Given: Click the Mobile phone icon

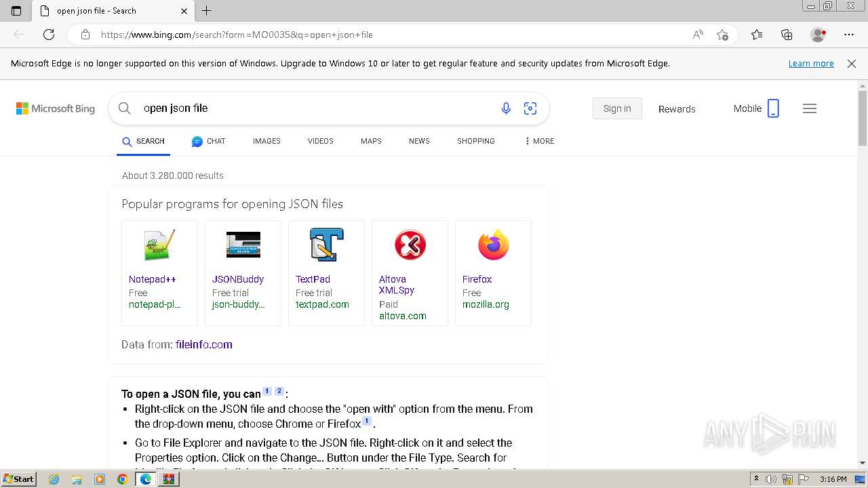Looking at the screenshot, I should tap(773, 108).
